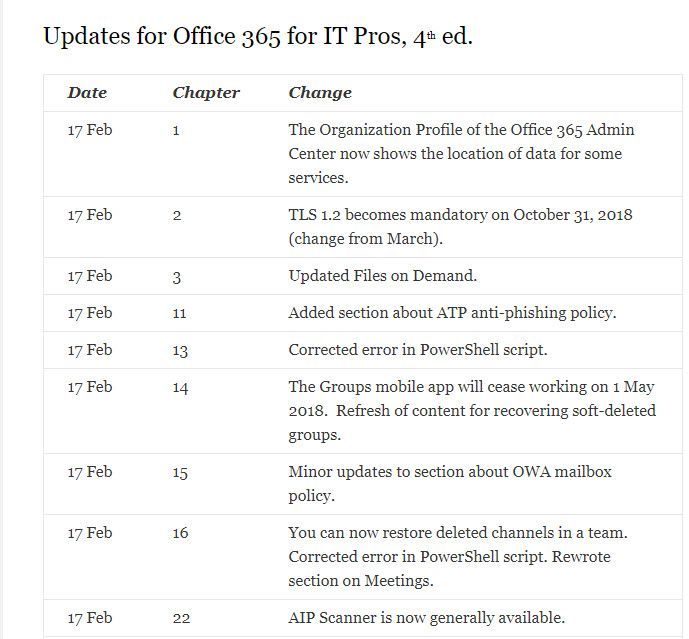689x639 pixels.
Task: Click the Date column header
Action: [87, 93]
